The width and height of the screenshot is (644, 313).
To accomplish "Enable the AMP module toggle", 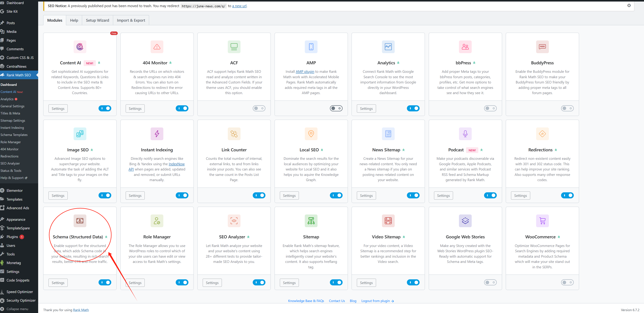I will coord(336,108).
